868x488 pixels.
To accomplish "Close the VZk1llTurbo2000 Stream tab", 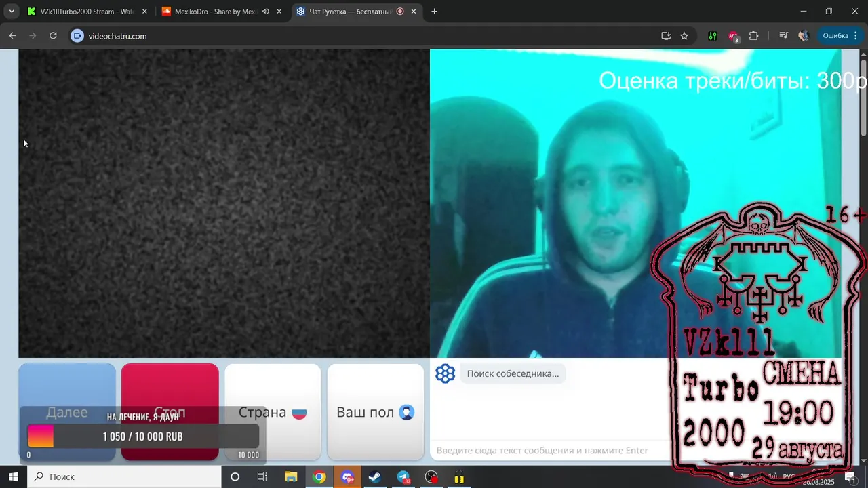I will [144, 12].
